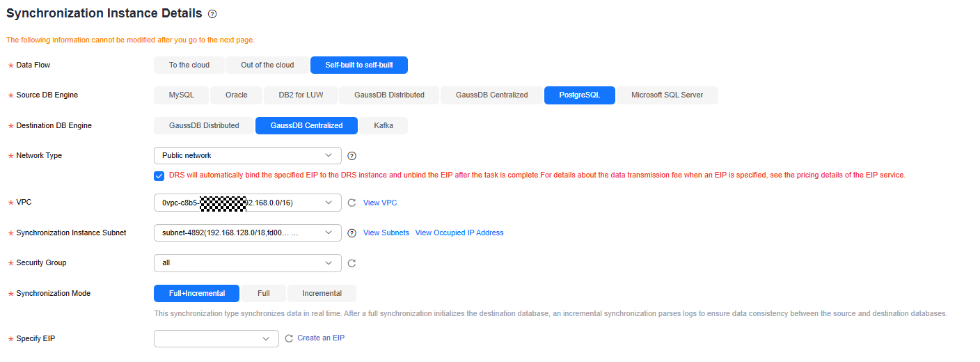Viewport: 980px width, 362px height.
Task: Open the Network Type dropdown
Action: [x=248, y=155]
